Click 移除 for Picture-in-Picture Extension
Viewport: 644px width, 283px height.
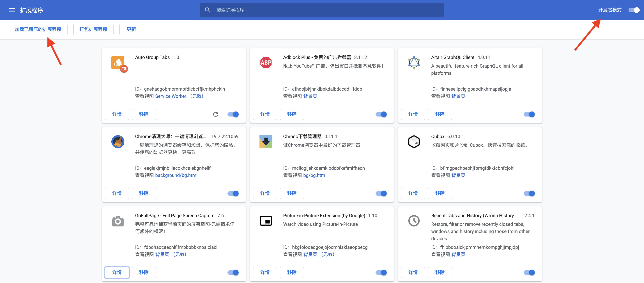[x=292, y=273]
